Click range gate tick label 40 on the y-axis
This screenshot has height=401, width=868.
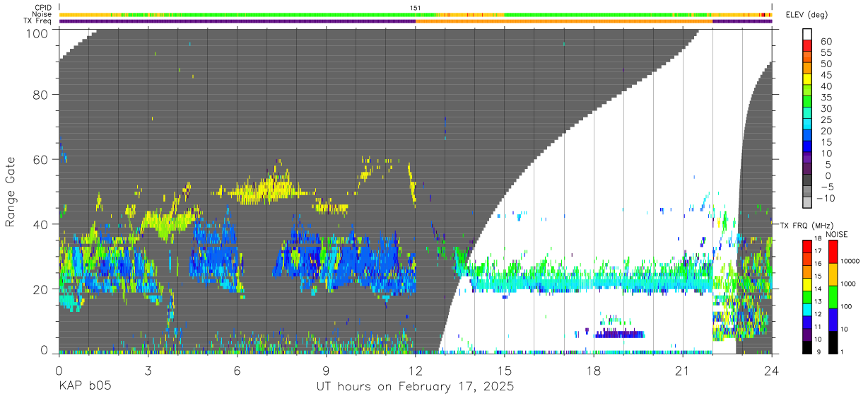click(41, 224)
